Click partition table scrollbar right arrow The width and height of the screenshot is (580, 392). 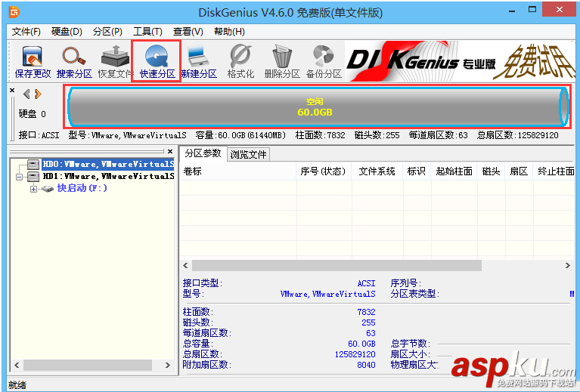pos(568,265)
